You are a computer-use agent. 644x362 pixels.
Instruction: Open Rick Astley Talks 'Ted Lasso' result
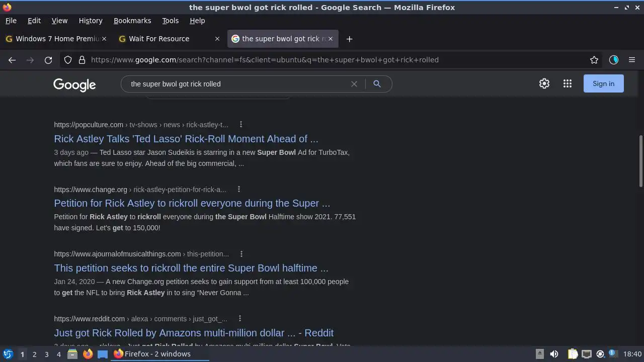[x=186, y=139]
